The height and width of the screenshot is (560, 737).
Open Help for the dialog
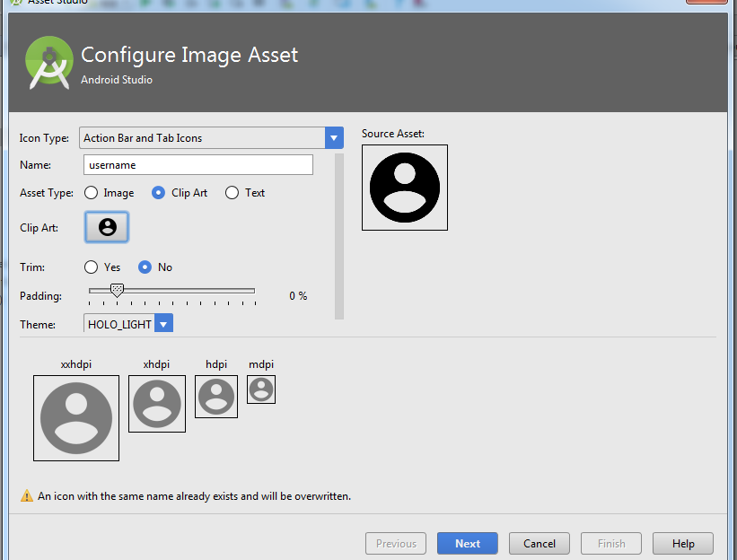[682, 543]
